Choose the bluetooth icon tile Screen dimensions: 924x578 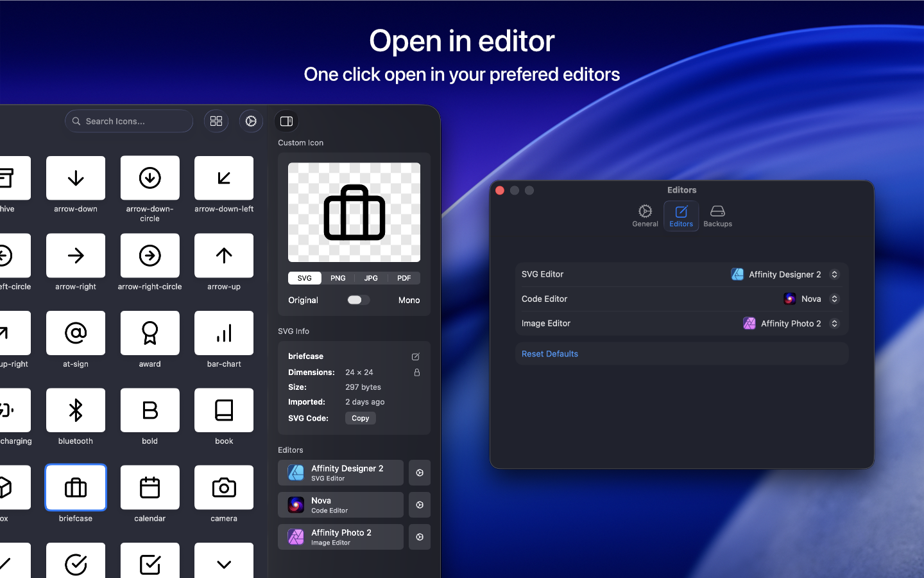tap(76, 410)
